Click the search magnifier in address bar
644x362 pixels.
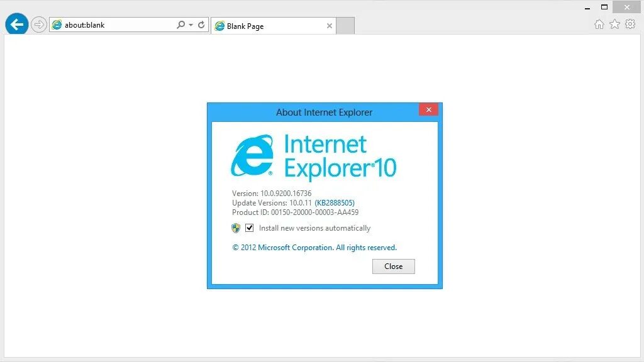pyautogui.click(x=180, y=25)
